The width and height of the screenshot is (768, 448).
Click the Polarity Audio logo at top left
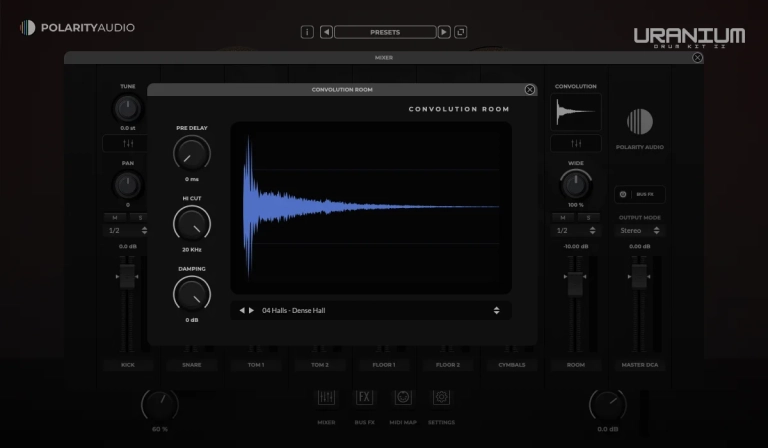77,27
